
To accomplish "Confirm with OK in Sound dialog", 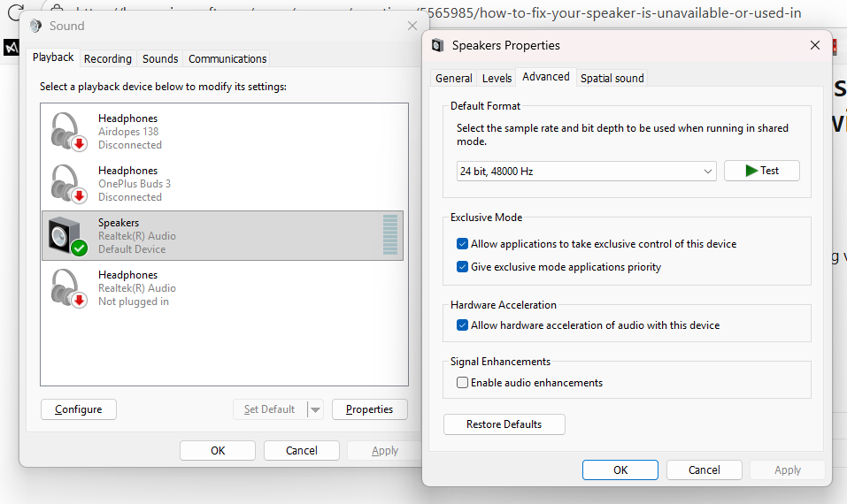I will 218,451.
